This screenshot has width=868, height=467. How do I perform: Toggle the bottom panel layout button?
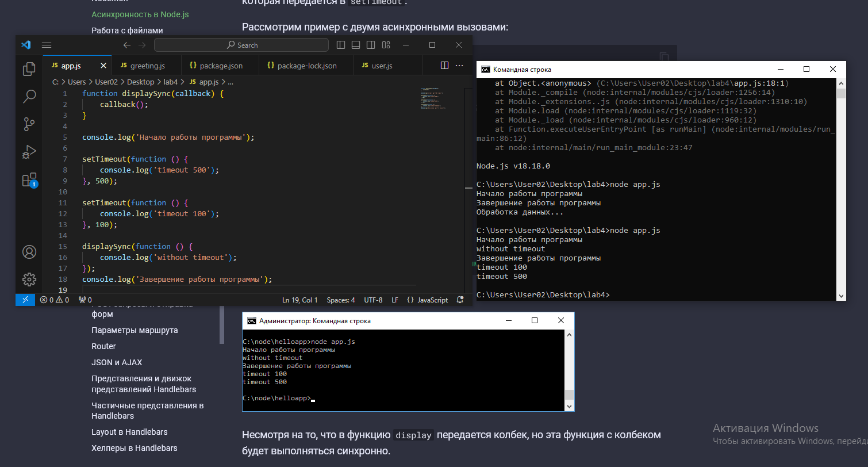[x=356, y=45]
